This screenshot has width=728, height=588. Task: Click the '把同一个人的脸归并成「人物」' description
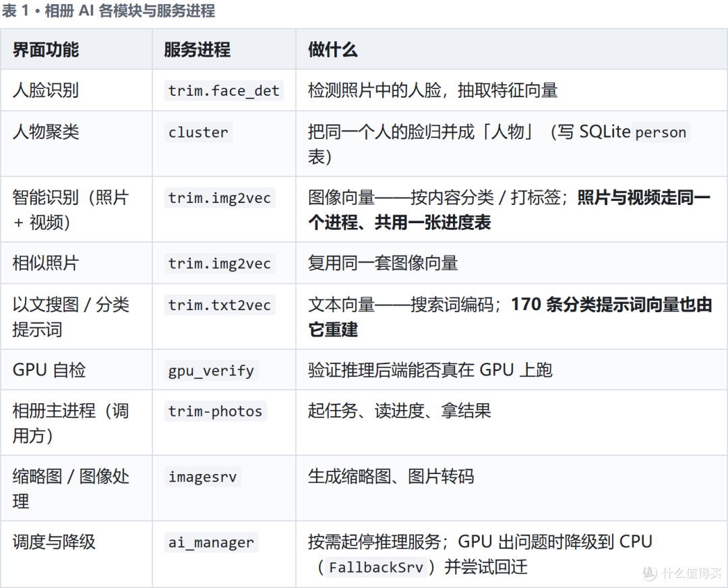click(421, 132)
